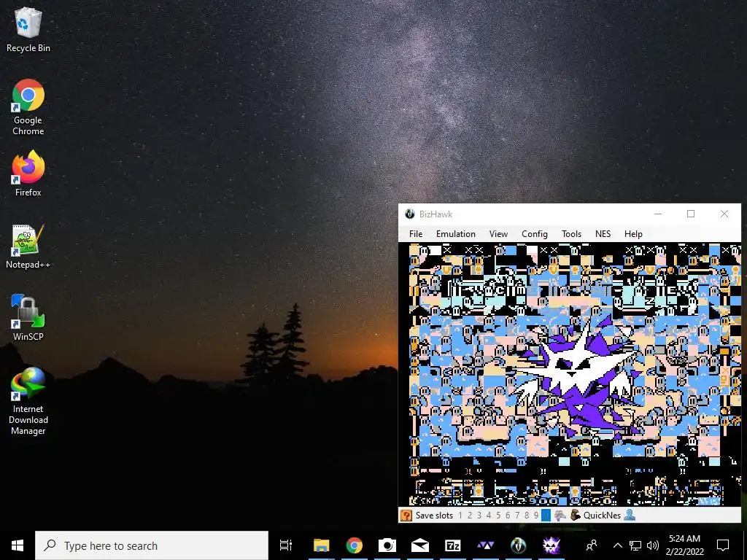
Task: Open the Help menu in BizHawk
Action: (633, 234)
